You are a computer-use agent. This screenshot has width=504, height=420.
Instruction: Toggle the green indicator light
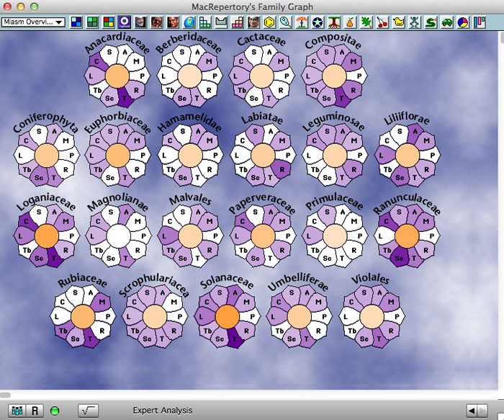point(55,411)
